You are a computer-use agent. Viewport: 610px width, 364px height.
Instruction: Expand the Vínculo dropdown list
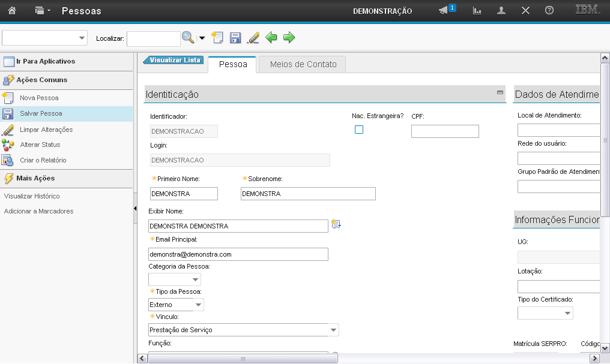click(x=333, y=330)
